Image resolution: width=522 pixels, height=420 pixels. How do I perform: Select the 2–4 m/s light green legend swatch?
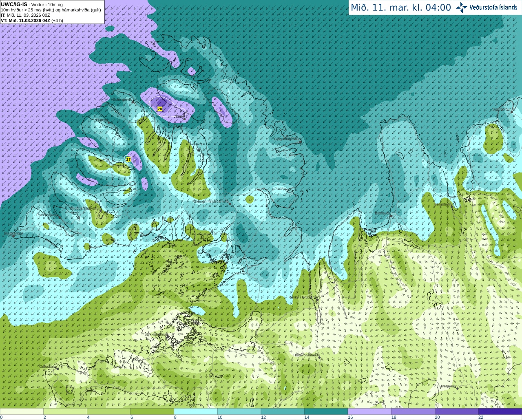65,411
